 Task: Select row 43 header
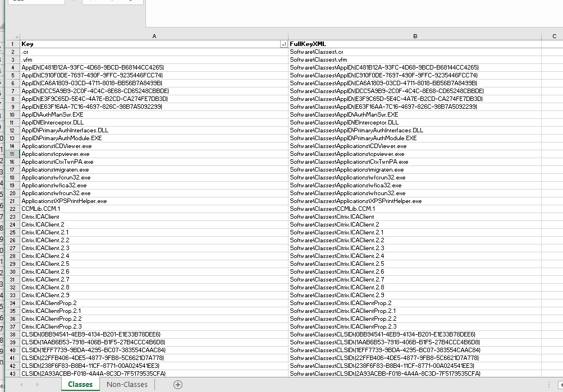click(x=12, y=373)
